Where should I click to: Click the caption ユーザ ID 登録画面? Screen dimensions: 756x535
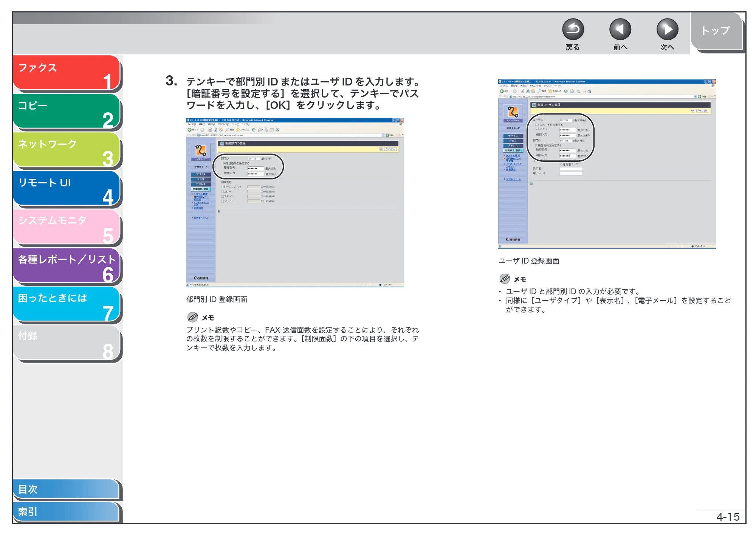click(x=529, y=261)
